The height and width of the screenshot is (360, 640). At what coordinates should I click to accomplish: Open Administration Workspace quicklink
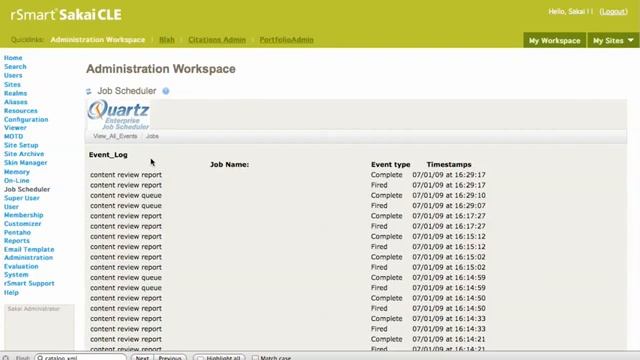tap(98, 40)
